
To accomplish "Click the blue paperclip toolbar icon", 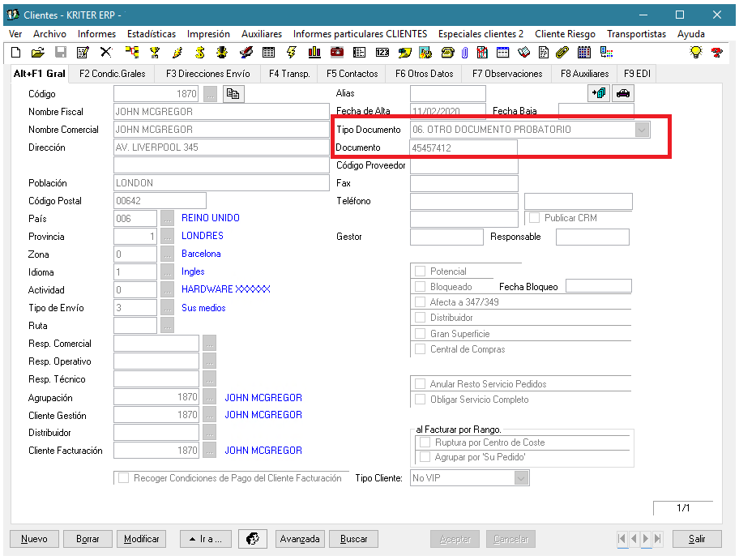I will (x=464, y=53).
